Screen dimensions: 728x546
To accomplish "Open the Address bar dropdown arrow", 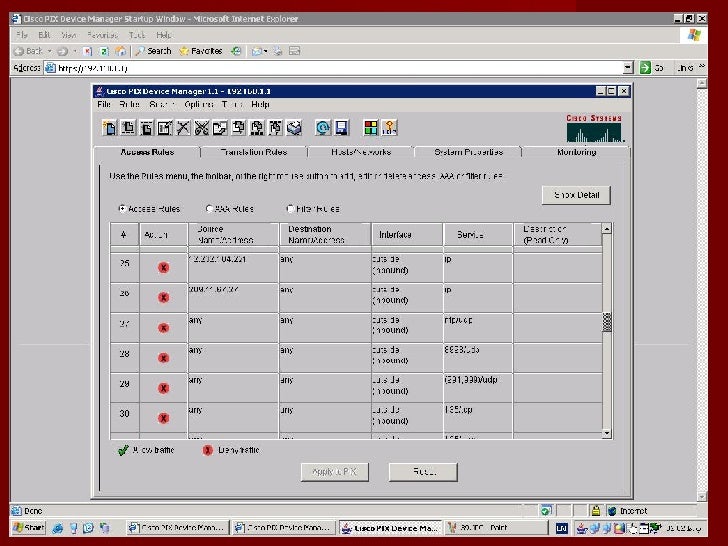I will 628,68.
